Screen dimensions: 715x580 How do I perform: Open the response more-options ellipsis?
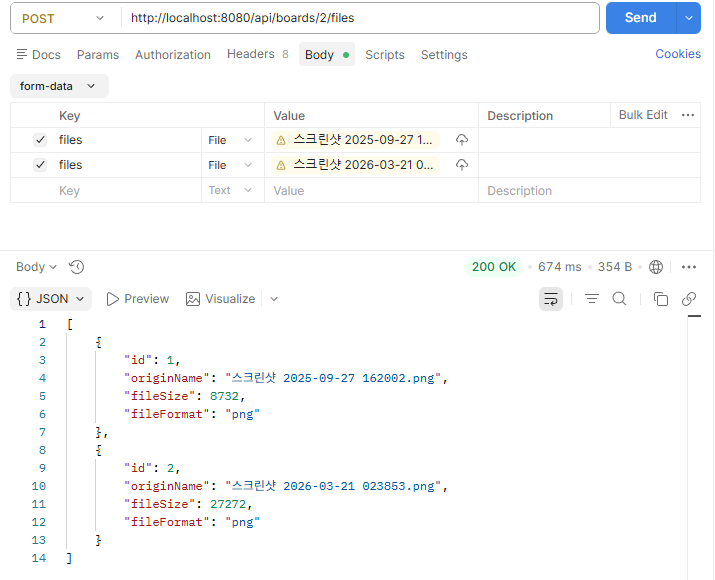pyautogui.click(x=689, y=267)
